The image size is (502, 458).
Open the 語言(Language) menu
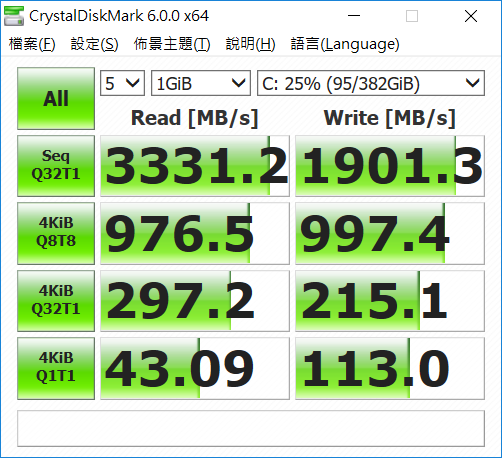pos(345,44)
